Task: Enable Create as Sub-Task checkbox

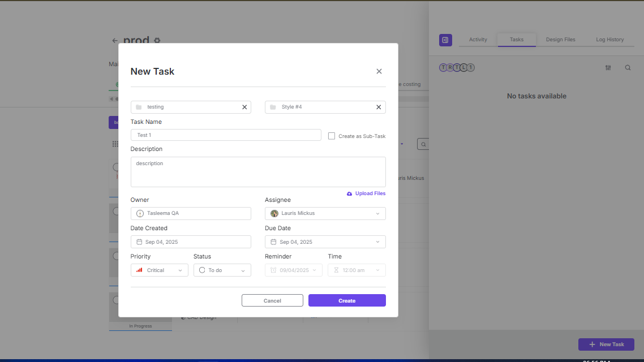Action: (x=332, y=136)
